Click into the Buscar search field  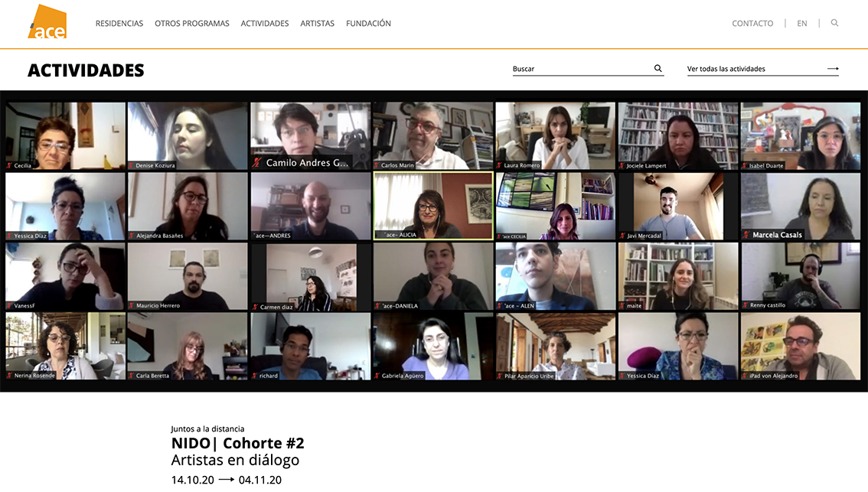coord(580,69)
